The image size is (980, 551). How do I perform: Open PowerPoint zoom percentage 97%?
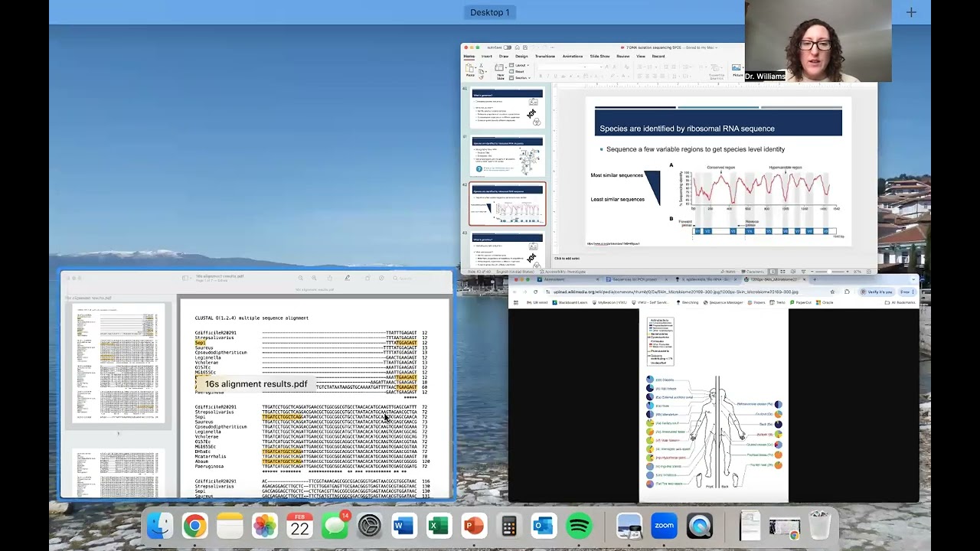857,272
